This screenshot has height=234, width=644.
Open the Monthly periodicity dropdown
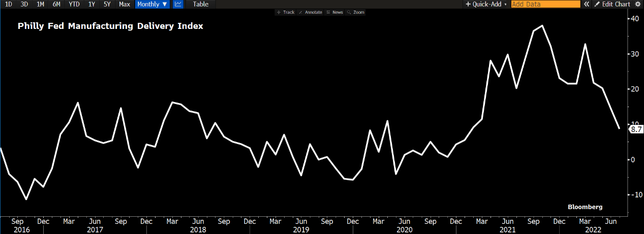[x=152, y=4]
